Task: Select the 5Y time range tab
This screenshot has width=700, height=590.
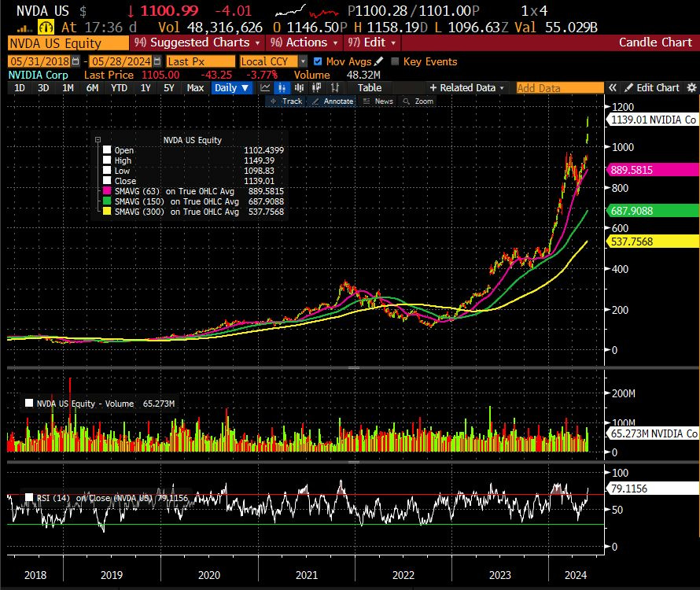Action: click(169, 87)
